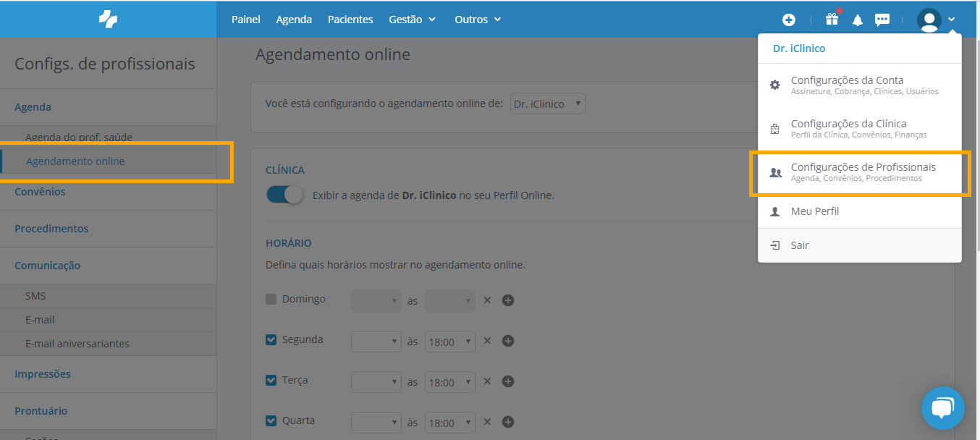980x440 pixels.
Task: Open the chat messages icon in header
Action: click(x=882, y=20)
